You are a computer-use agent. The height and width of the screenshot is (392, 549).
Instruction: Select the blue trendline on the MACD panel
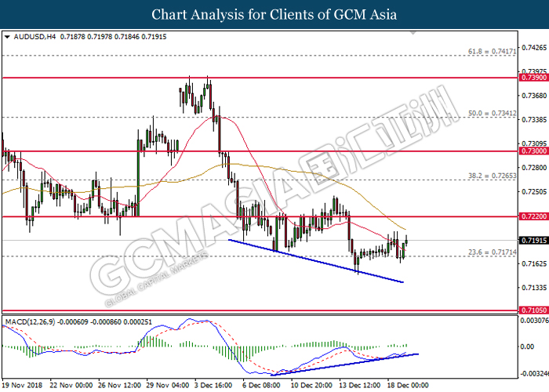coord(344,365)
